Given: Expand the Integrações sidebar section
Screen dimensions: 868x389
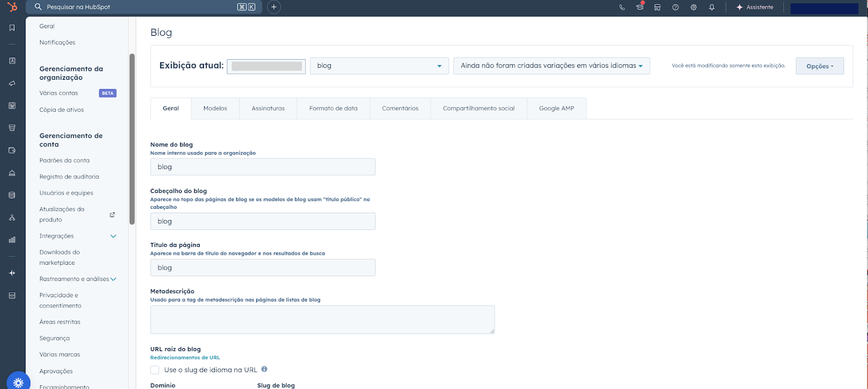Looking at the screenshot, I should 113,236.
